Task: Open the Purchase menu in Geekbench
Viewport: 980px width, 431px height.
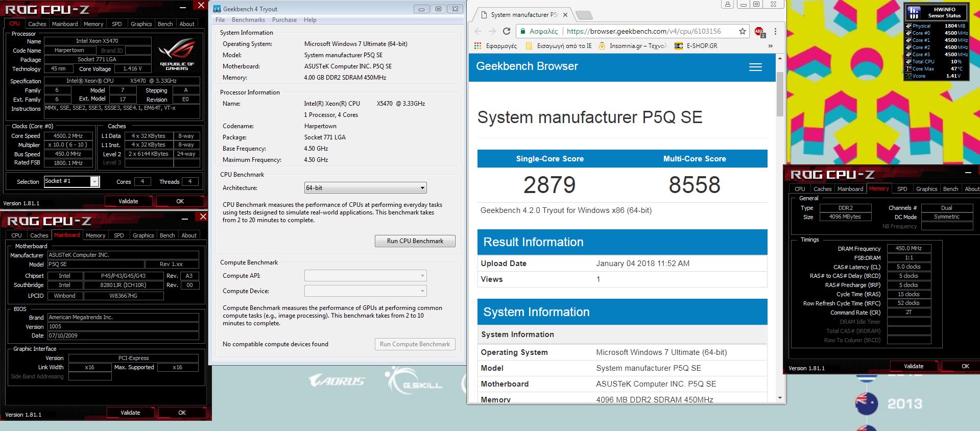Action: tap(284, 20)
